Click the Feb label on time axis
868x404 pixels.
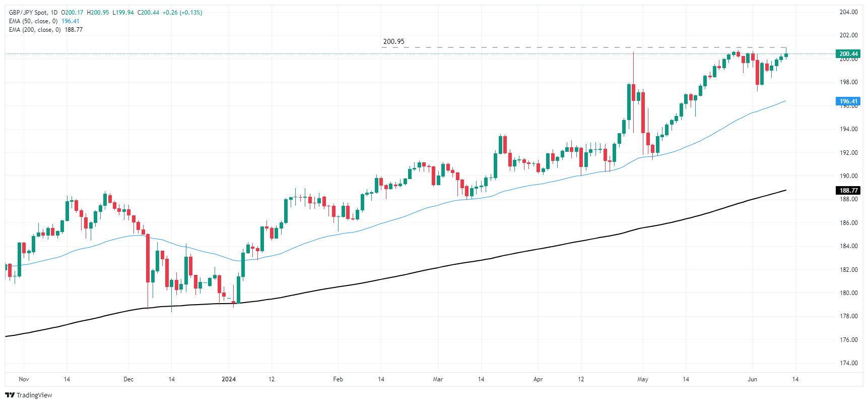(338, 379)
